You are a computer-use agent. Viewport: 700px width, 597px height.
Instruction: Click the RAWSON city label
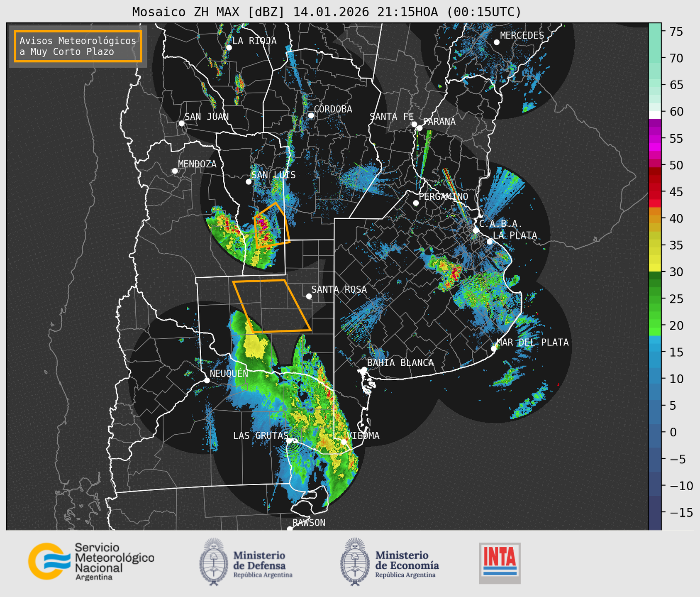point(309,523)
